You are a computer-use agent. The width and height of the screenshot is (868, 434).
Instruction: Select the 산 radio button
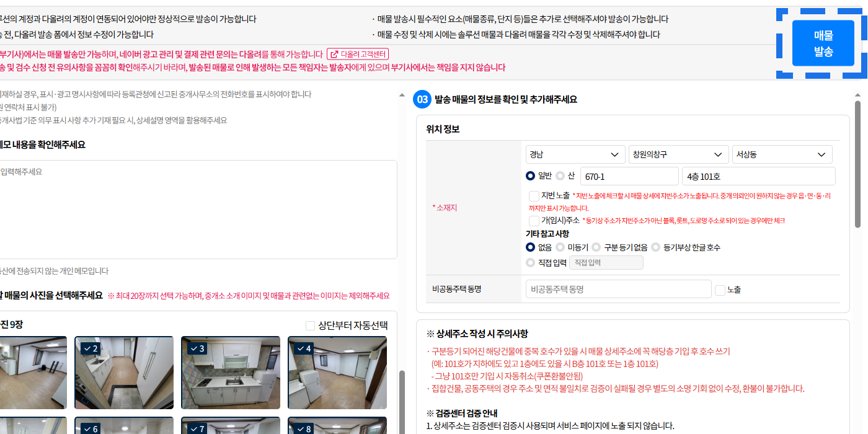coord(560,175)
